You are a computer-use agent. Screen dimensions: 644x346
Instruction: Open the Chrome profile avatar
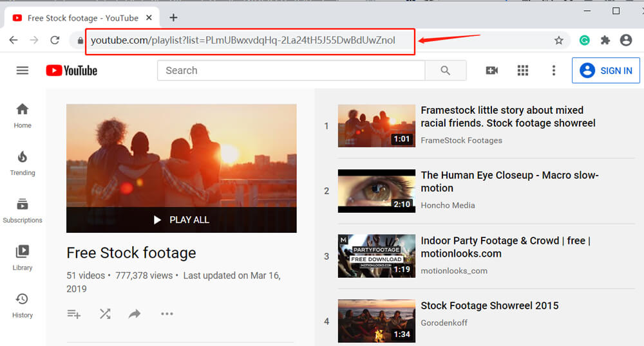[x=626, y=40]
